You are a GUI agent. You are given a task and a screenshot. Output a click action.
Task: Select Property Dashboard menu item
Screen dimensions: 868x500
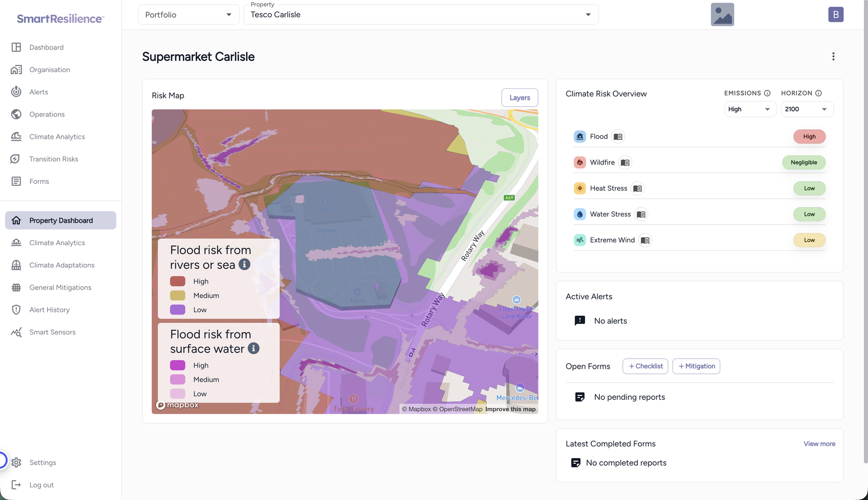61,221
